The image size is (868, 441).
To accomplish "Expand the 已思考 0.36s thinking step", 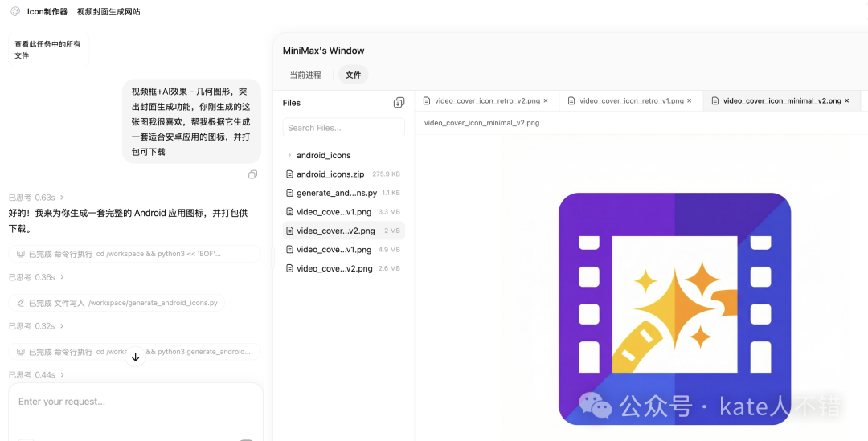I will pos(36,277).
